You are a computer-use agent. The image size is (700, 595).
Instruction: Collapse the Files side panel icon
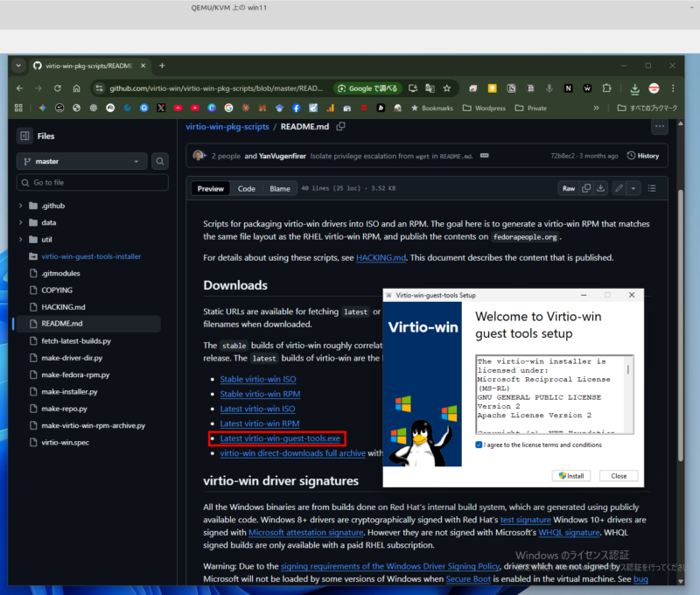tap(24, 136)
